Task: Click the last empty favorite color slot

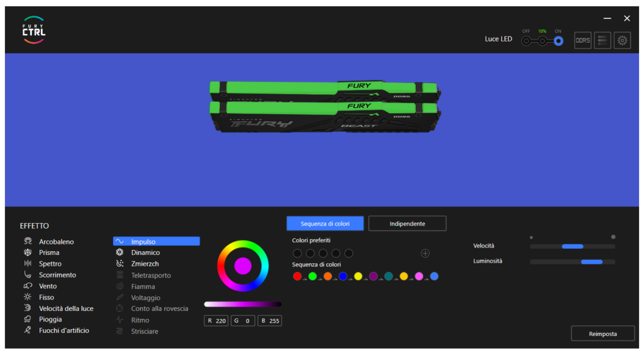Action: [348, 253]
